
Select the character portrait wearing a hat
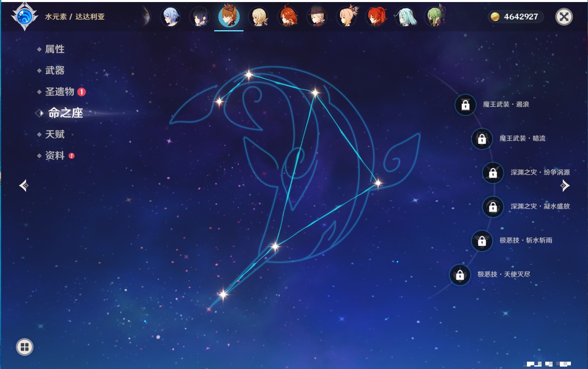pyautogui.click(x=317, y=17)
